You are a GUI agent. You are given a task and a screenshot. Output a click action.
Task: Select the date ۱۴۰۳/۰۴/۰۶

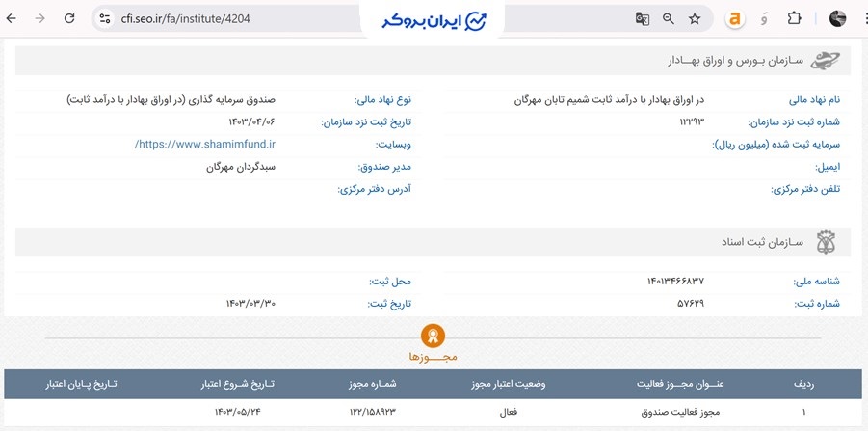click(250, 122)
